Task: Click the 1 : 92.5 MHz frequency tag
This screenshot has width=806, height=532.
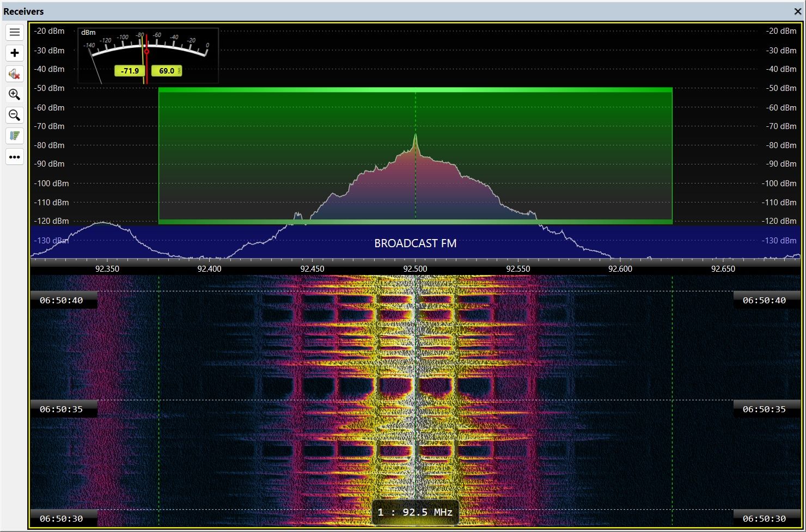Action: coord(416,512)
